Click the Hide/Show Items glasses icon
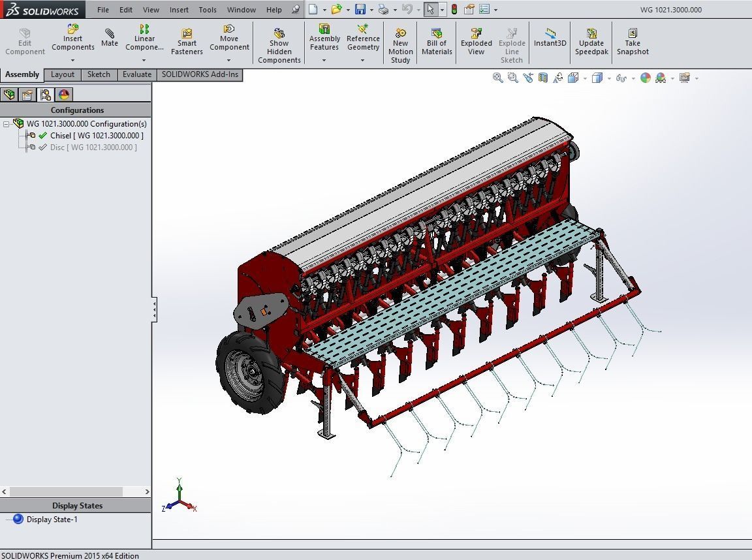 pyautogui.click(x=621, y=78)
